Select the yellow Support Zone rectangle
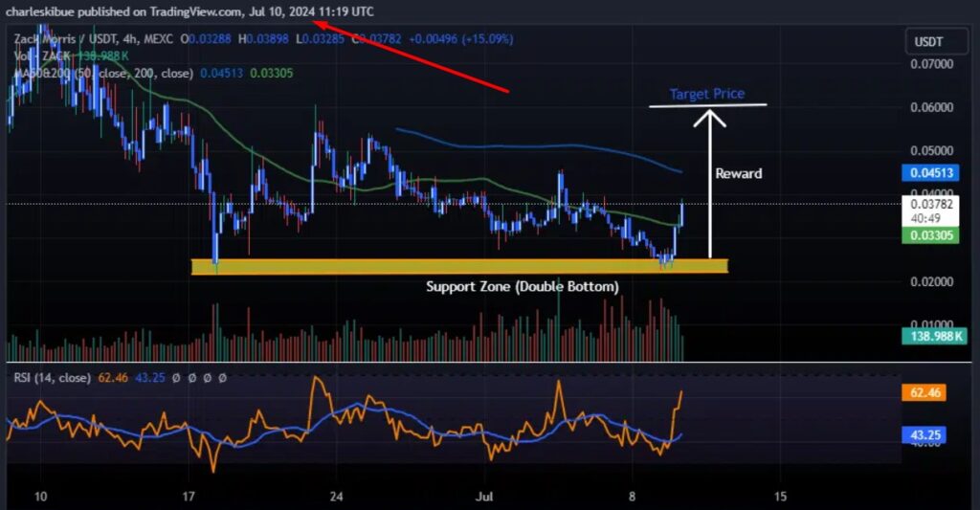The height and width of the screenshot is (510, 980). point(459,266)
